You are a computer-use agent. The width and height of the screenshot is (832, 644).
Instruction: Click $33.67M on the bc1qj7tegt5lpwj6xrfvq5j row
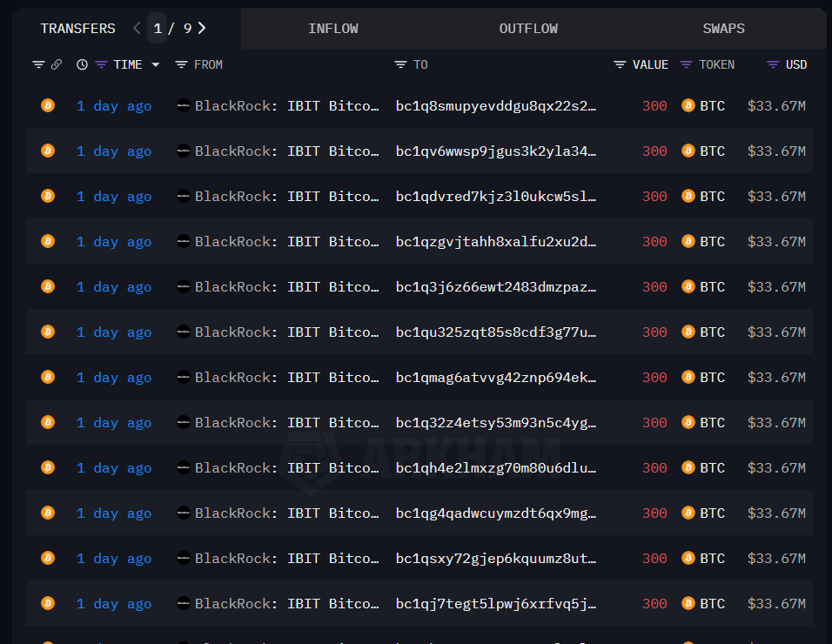tap(777, 604)
